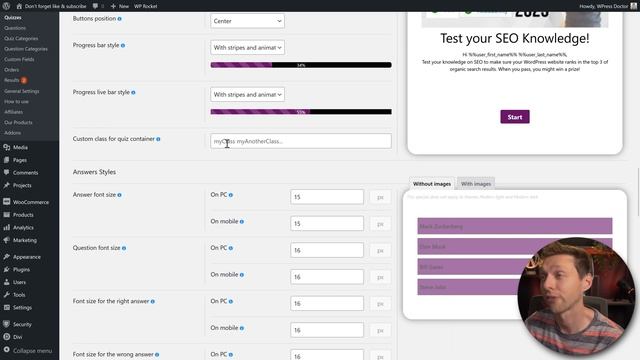Open the Progress bar style dropdown

247,47
